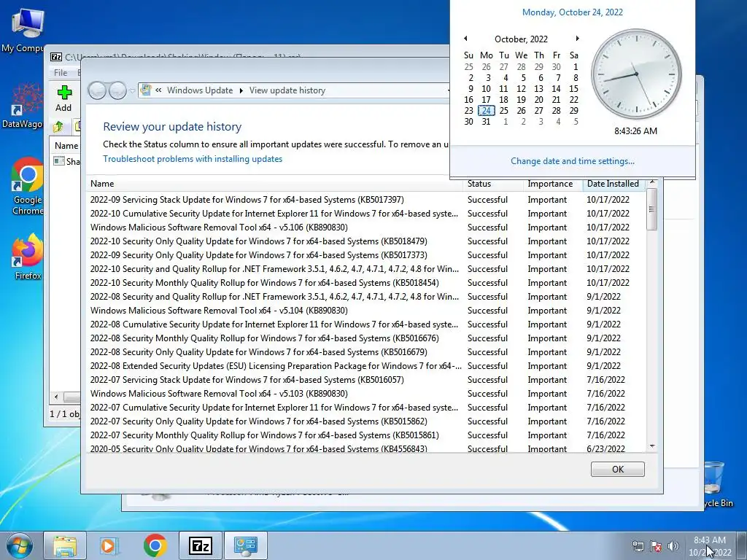Screen dimensions: 747x560
Task: Expand the breadcrumb chevron before Windows Update
Action: [158, 90]
